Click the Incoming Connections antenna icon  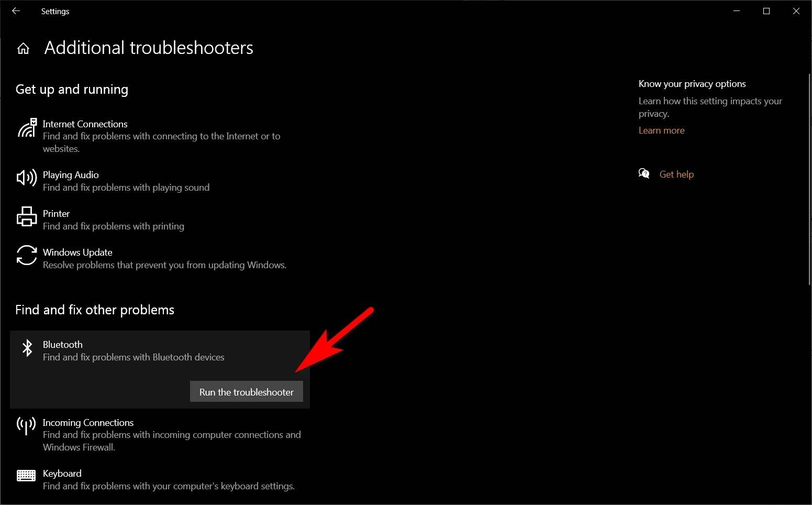click(x=26, y=425)
